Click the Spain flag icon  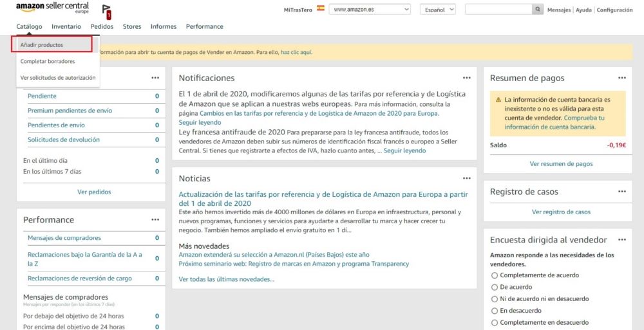tap(320, 8)
